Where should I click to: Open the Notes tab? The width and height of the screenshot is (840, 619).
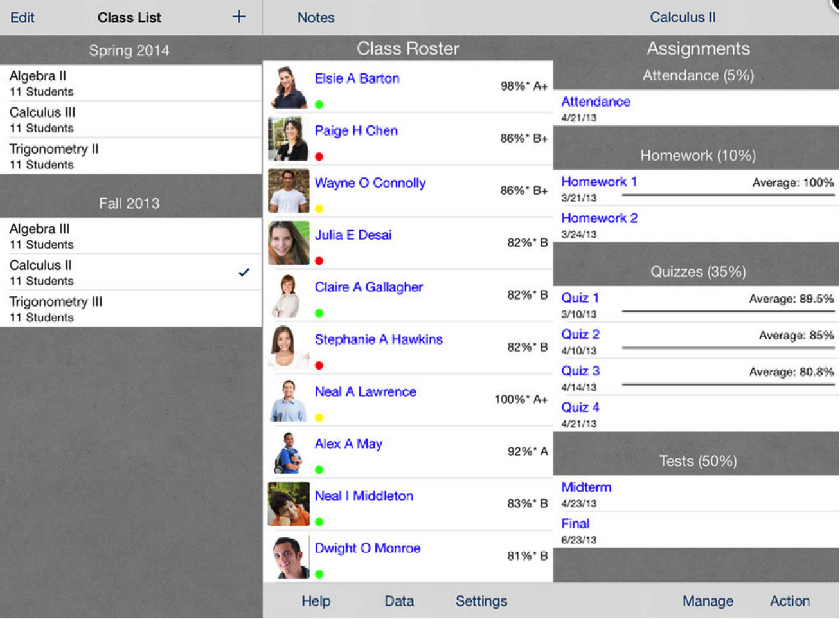pyautogui.click(x=316, y=17)
